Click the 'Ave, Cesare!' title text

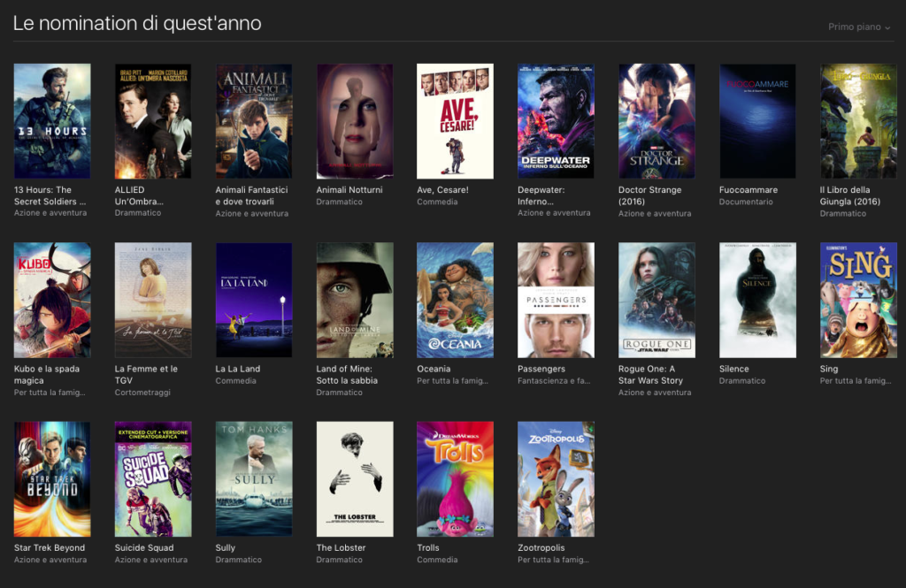[x=442, y=189]
